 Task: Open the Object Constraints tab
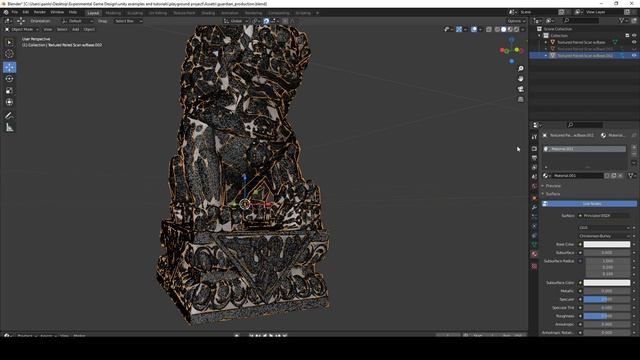tap(534, 236)
